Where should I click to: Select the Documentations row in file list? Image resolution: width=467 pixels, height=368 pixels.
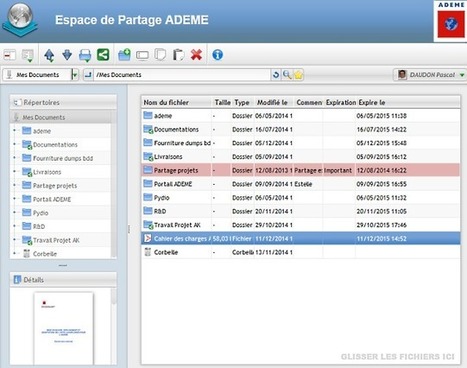click(301, 129)
